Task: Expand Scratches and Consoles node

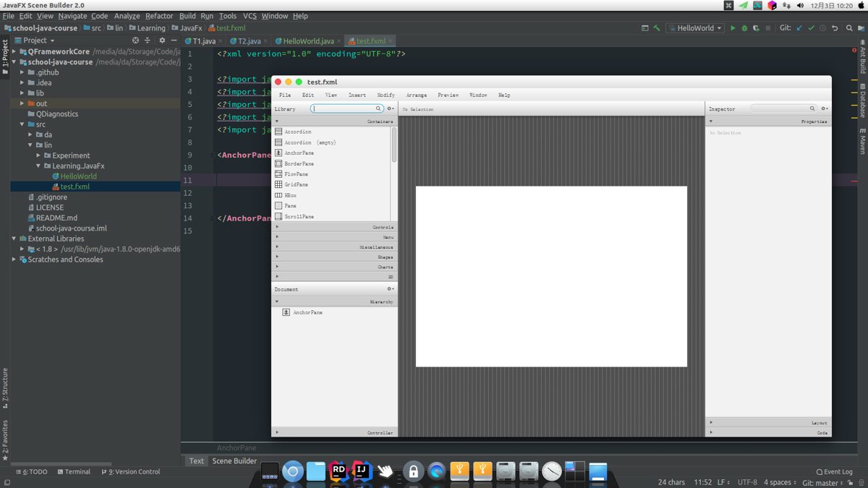Action: pyautogui.click(x=14, y=260)
